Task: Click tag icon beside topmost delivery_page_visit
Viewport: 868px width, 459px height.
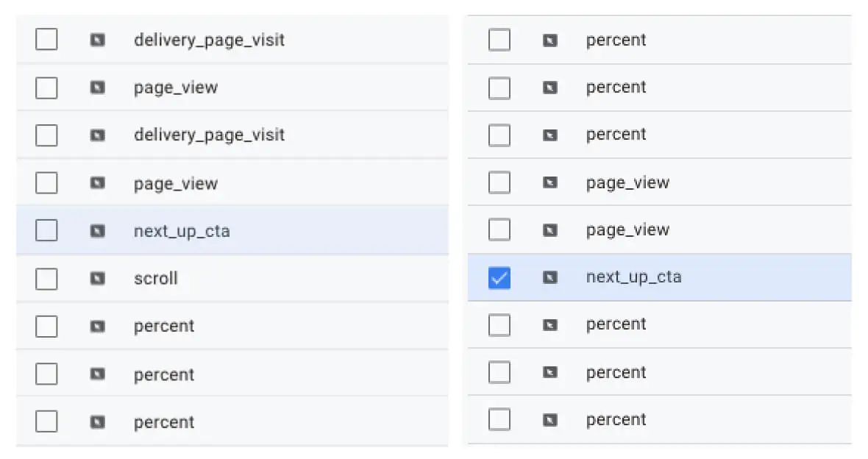Action: [97, 40]
